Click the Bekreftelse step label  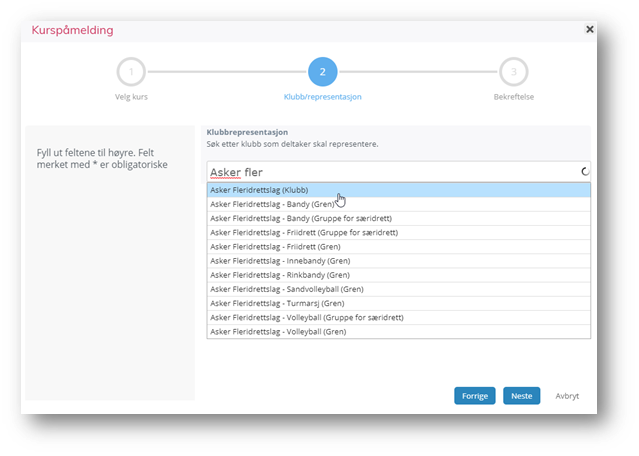(513, 97)
